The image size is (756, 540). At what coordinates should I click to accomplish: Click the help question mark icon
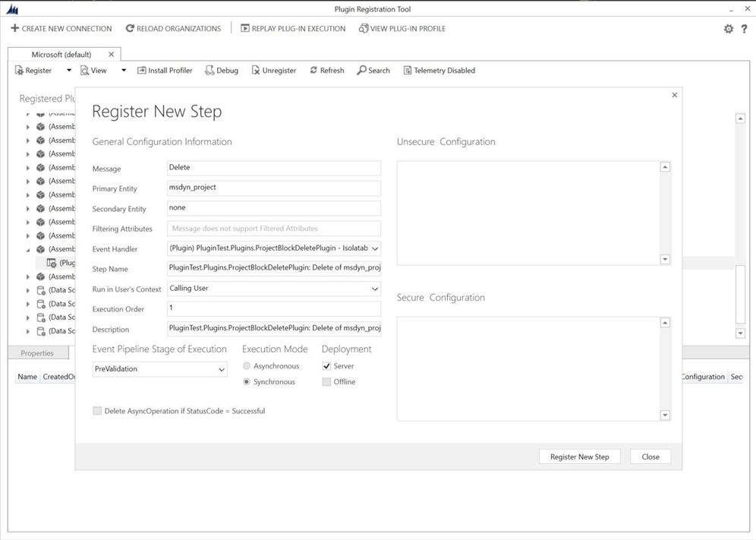point(745,29)
